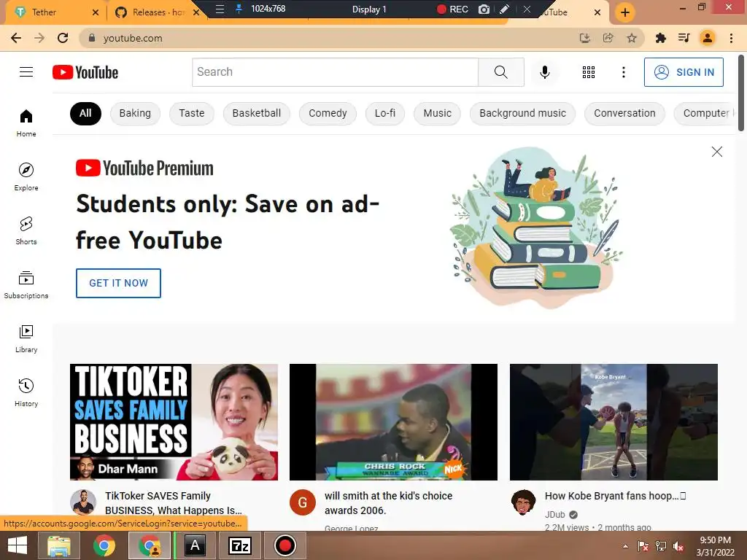Click the SIGN IN button
The height and width of the screenshot is (560, 747).
tap(684, 72)
